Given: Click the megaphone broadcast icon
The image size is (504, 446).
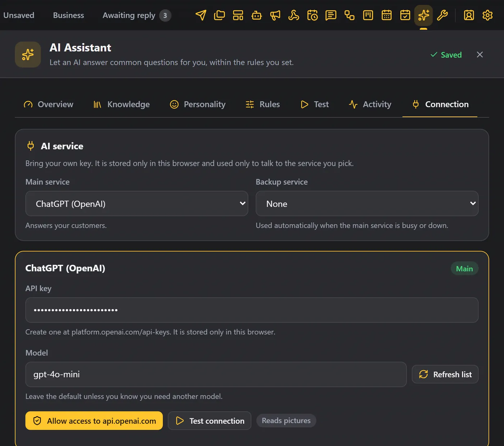Looking at the screenshot, I should [x=275, y=15].
